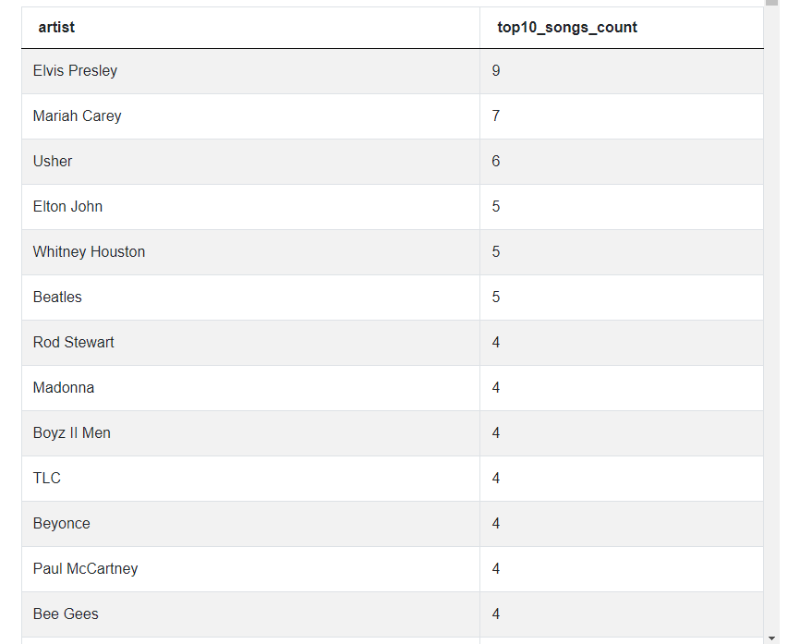Click Mariah Carey's count value 7

click(496, 115)
